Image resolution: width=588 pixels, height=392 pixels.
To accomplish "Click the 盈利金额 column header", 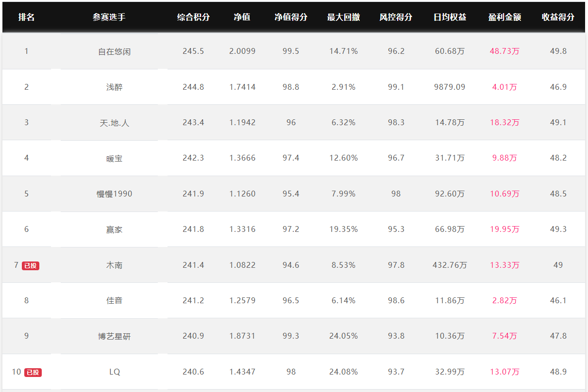I will (x=504, y=17).
